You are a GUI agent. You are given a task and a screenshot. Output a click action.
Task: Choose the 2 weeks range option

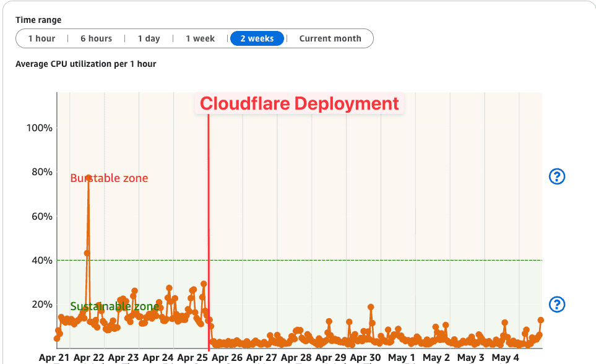click(x=257, y=38)
